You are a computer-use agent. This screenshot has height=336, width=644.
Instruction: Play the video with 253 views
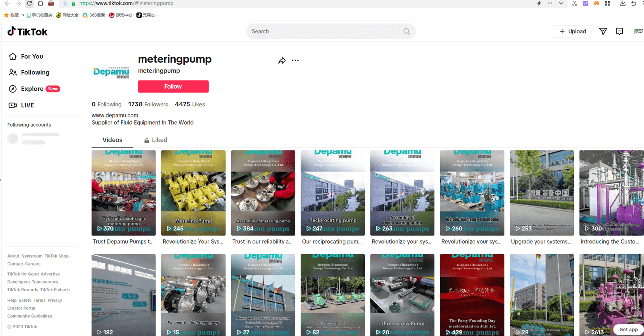(x=542, y=193)
